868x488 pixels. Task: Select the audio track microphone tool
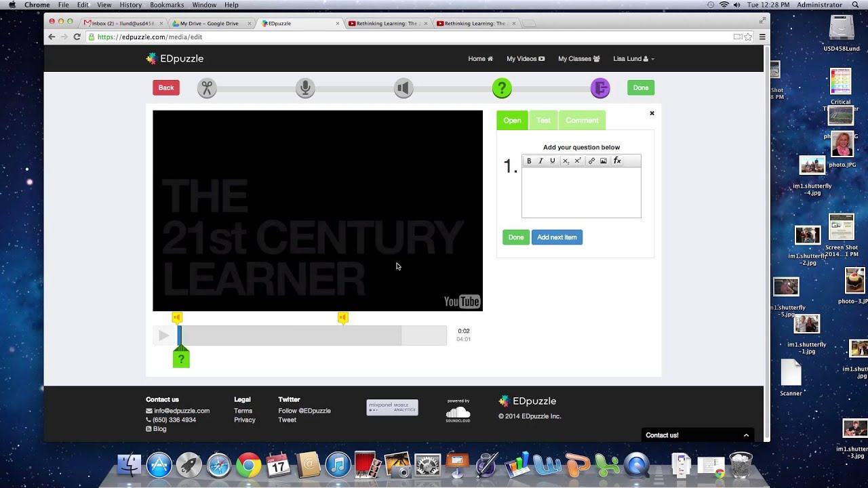pyautogui.click(x=305, y=88)
